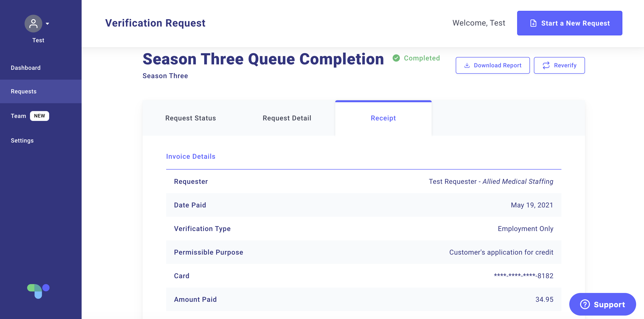Click the Amount Paid row

click(364, 299)
